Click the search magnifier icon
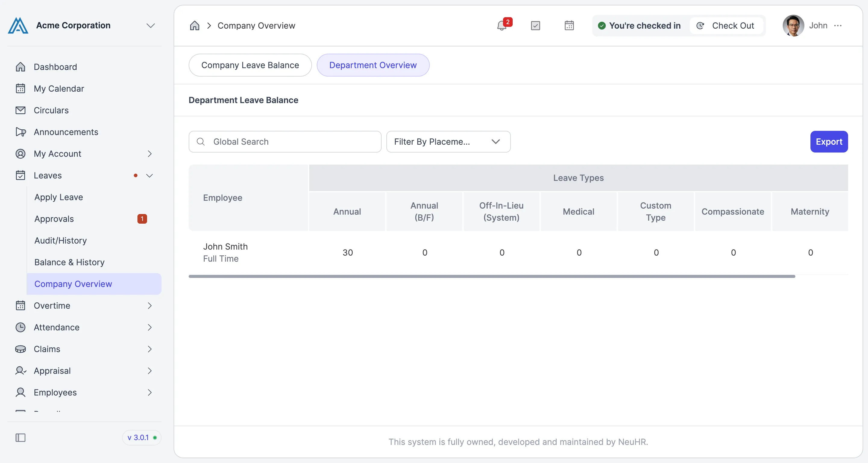Viewport: 868px width, 463px height. pos(201,142)
